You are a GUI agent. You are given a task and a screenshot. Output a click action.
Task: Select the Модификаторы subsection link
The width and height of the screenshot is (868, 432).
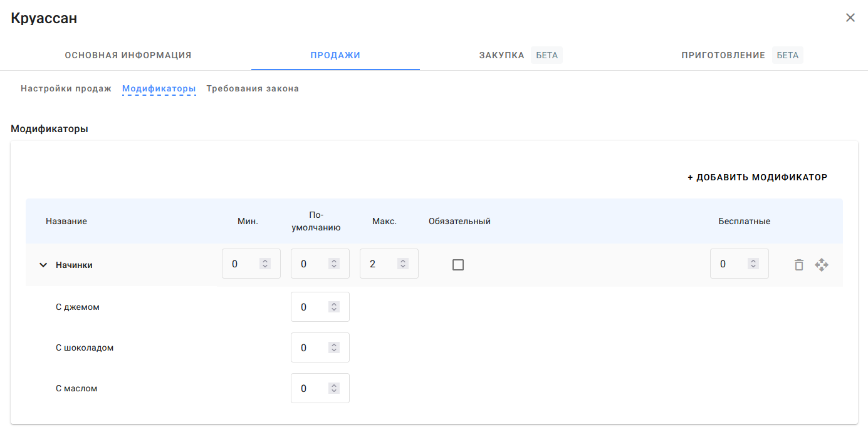[159, 88]
